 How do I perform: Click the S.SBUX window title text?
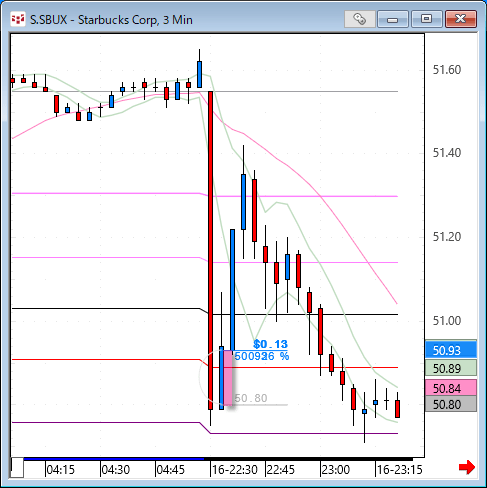pos(111,20)
